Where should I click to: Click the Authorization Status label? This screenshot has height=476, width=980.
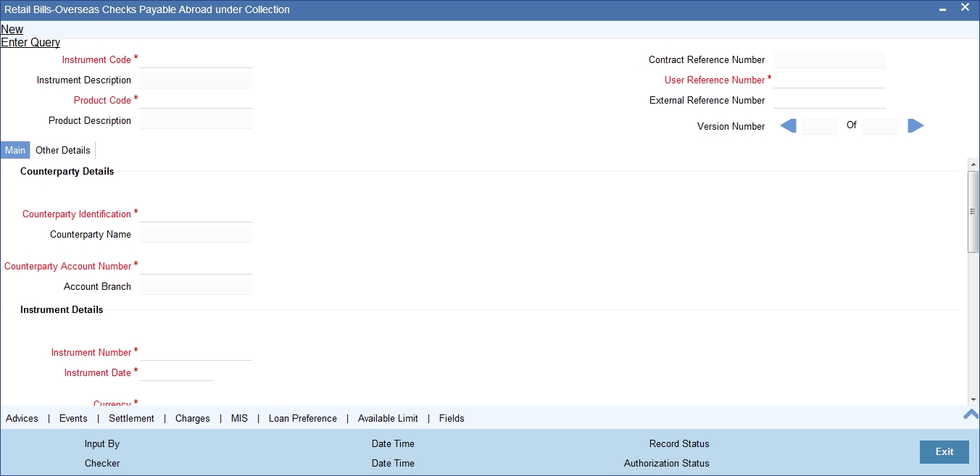point(667,463)
